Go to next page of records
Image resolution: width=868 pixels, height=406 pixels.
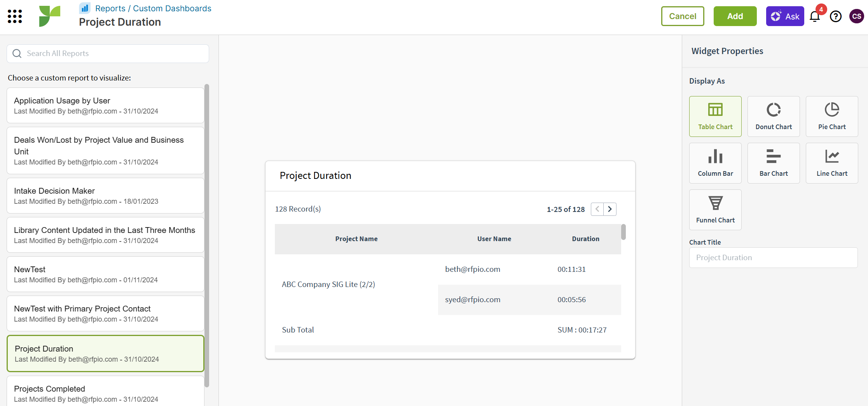[x=610, y=209]
